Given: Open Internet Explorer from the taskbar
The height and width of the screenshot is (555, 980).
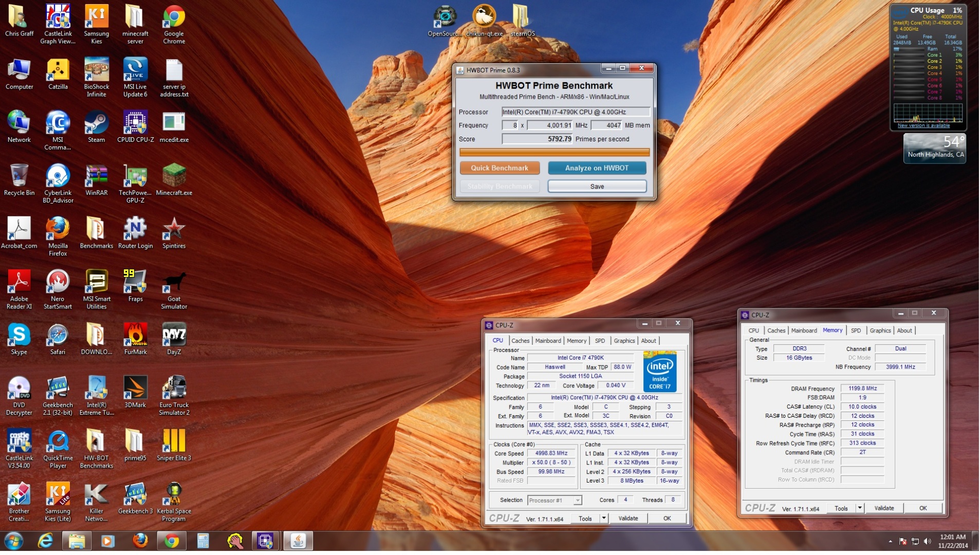Looking at the screenshot, I should point(46,542).
